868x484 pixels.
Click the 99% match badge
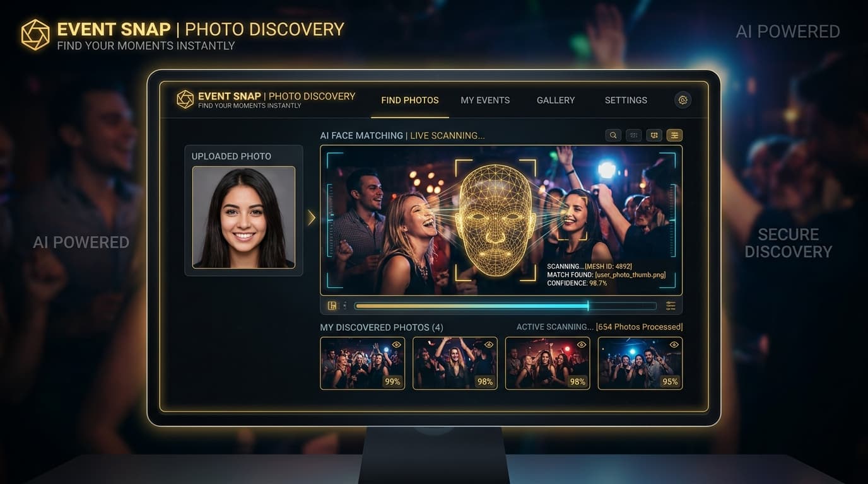(x=392, y=381)
